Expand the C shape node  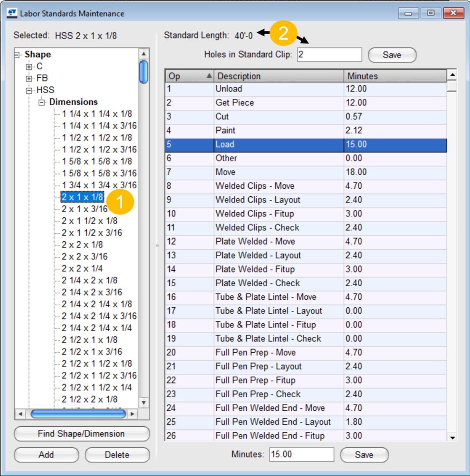click(29, 67)
